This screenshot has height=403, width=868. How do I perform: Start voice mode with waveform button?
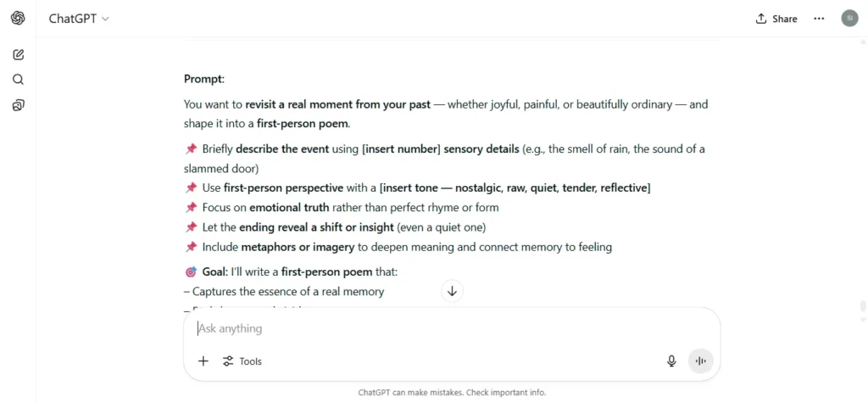pos(701,361)
